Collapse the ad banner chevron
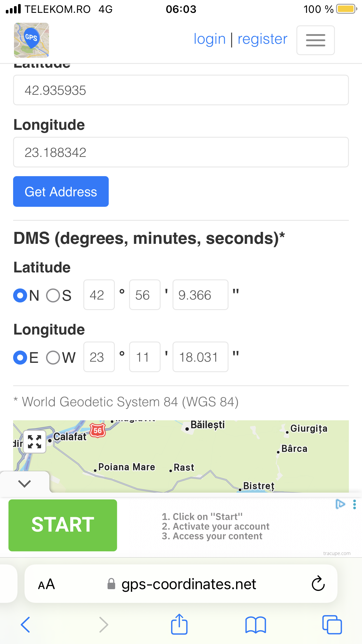This screenshot has width=362, height=644. (x=24, y=484)
